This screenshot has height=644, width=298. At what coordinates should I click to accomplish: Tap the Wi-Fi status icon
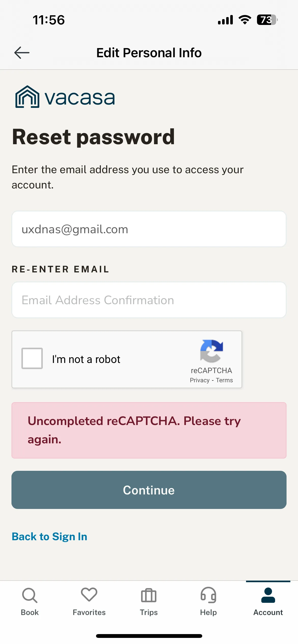(245, 20)
